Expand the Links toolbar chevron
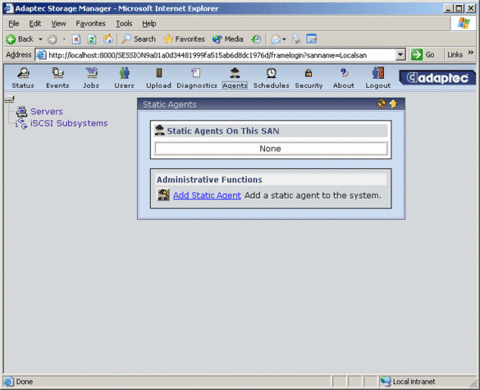The width and height of the screenshot is (480, 390). pos(471,53)
